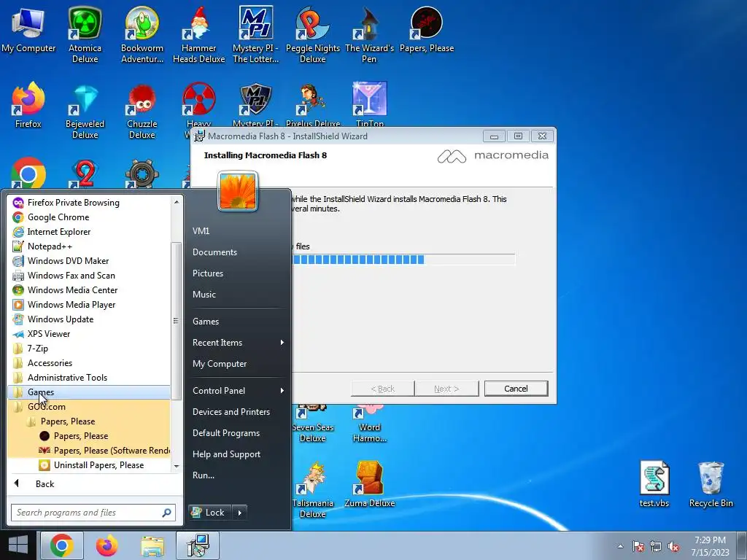Open Chrome shortcut on the desktop
The height and width of the screenshot is (560, 747).
(28, 172)
